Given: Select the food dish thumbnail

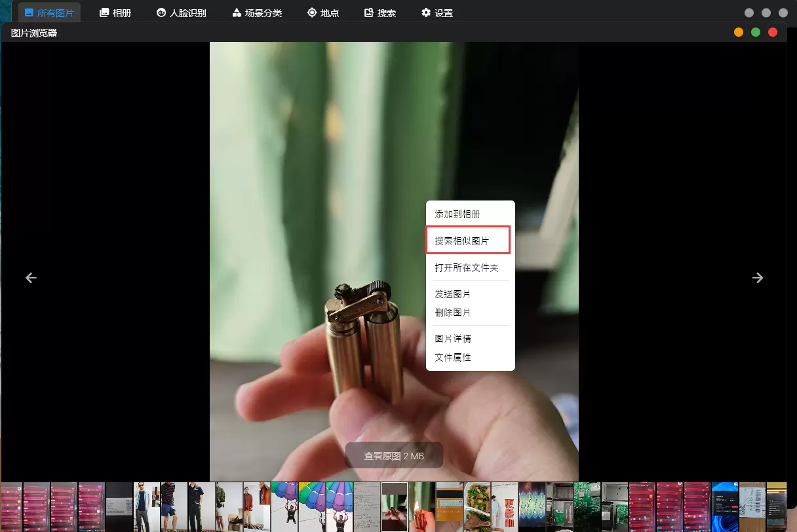Looking at the screenshot, I should click(x=476, y=507).
